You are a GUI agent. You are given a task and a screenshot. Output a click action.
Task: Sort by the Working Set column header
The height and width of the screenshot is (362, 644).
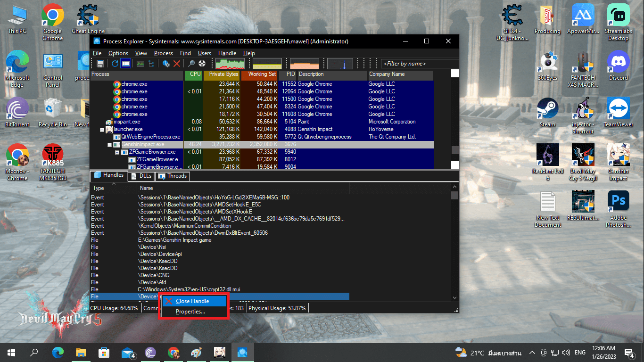pyautogui.click(x=259, y=74)
